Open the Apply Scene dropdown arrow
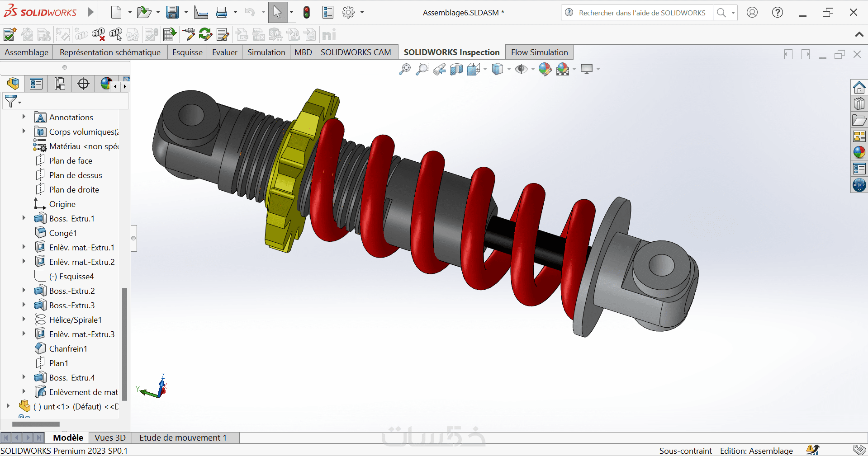The width and height of the screenshot is (868, 456). point(574,69)
